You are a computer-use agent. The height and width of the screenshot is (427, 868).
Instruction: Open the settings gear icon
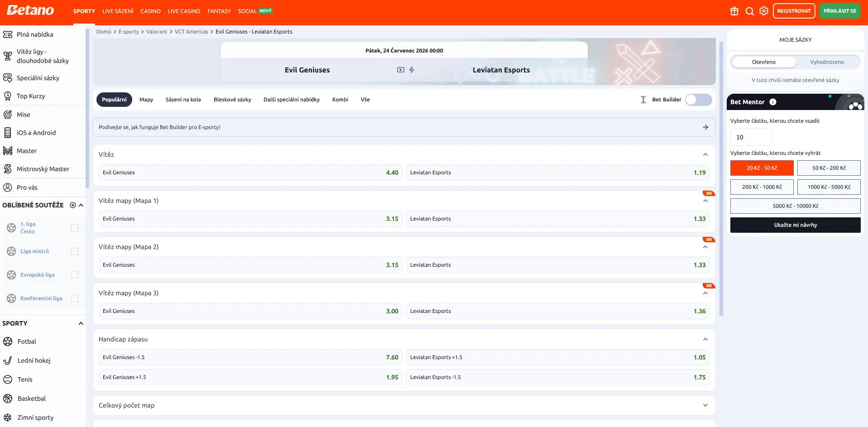click(x=764, y=11)
